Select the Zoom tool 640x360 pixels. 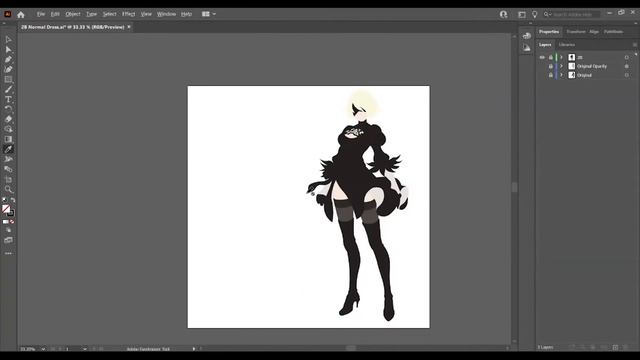8,189
